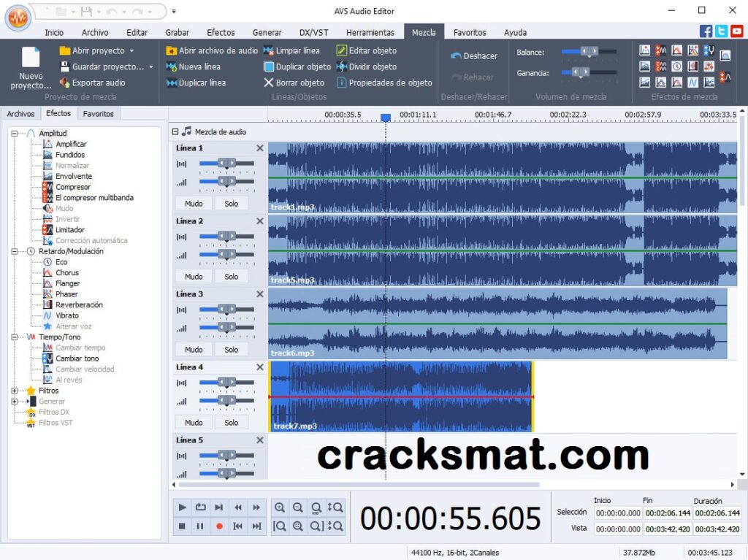Click the zoom in magnifier button
Viewport: 748px width, 560px height.
[280, 507]
